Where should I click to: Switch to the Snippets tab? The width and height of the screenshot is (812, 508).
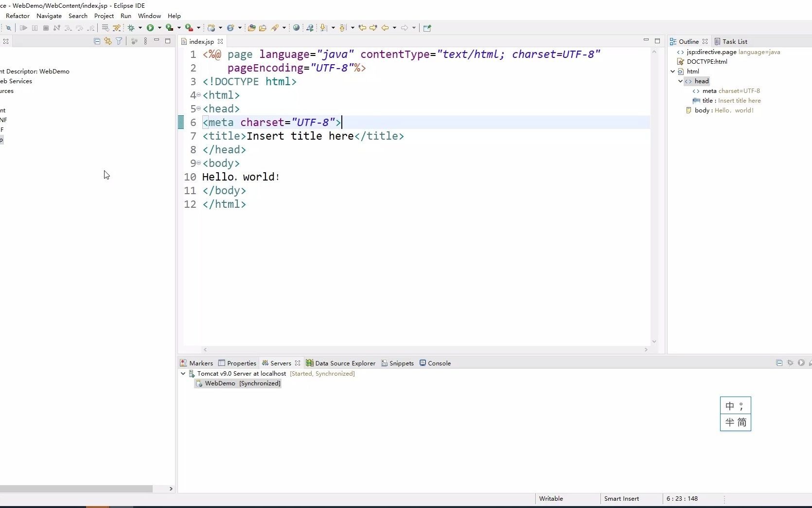[x=398, y=363]
